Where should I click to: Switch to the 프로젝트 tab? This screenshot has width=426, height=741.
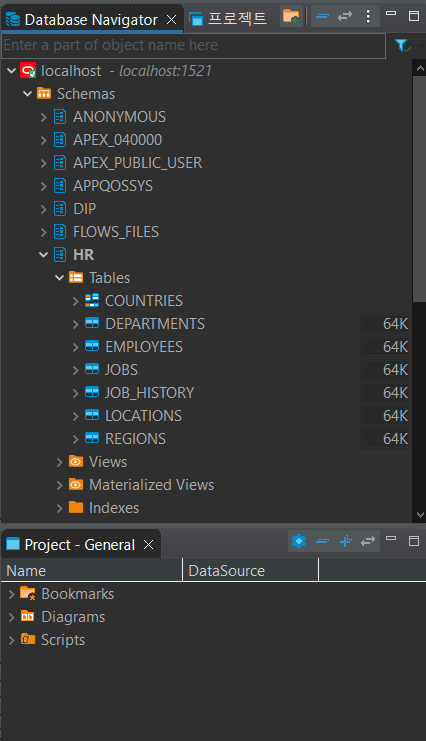pos(228,19)
